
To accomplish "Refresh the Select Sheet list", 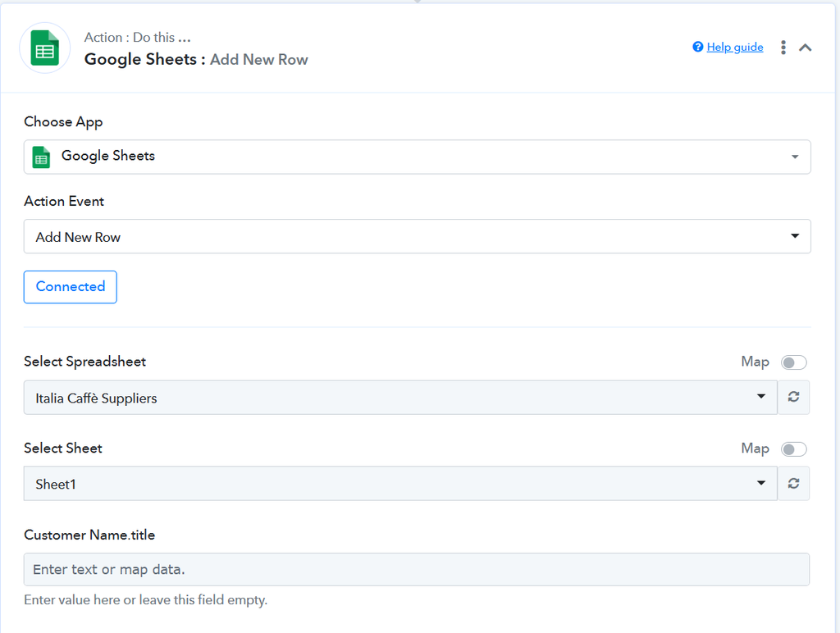I will pyautogui.click(x=793, y=484).
